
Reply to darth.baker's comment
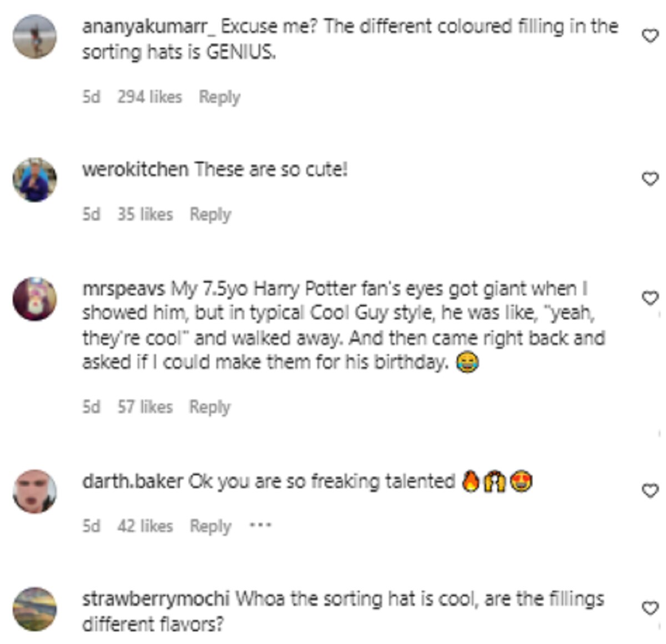210,525
